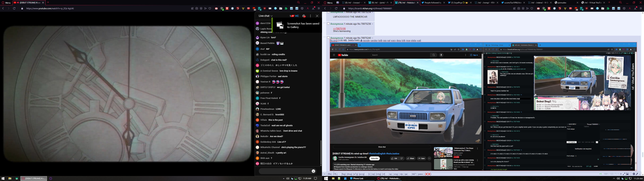Search image with the iqdb link
The image size is (644, 181).
point(380,41)
